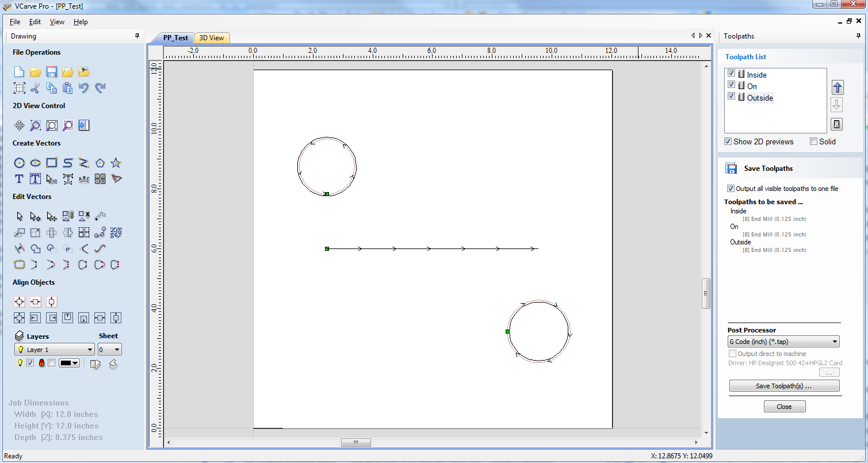Open the Edit menu
Screen dimensions: 868x463
(x=35, y=22)
